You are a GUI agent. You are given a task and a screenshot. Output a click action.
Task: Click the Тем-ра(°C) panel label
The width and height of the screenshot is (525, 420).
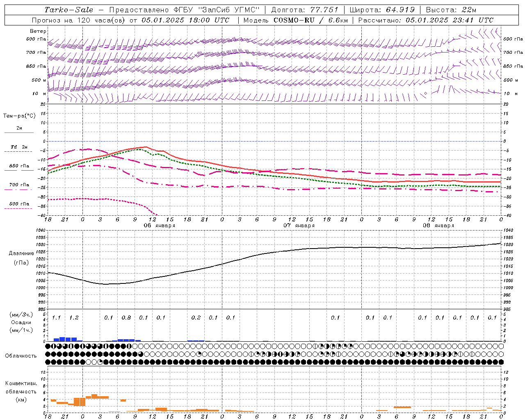[19, 116]
